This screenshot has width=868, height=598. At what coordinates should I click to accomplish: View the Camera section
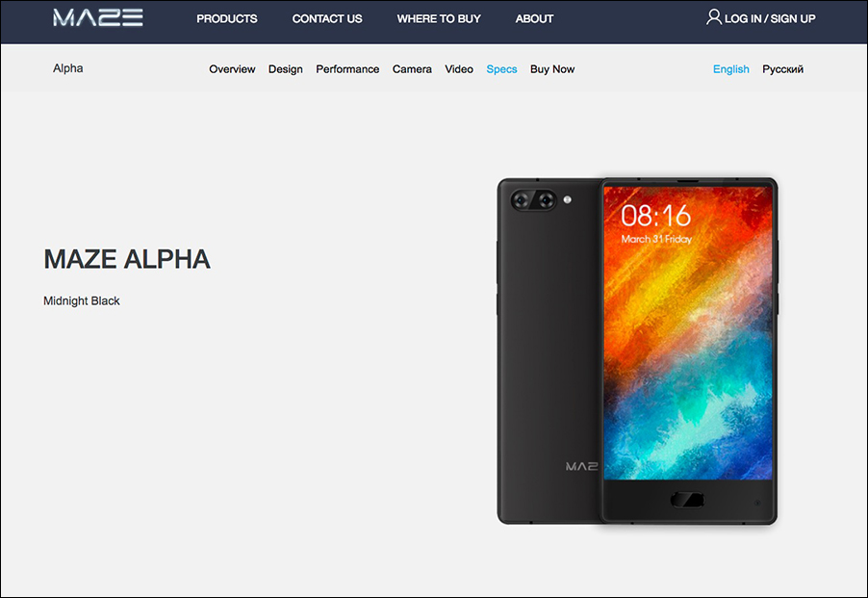tap(412, 69)
